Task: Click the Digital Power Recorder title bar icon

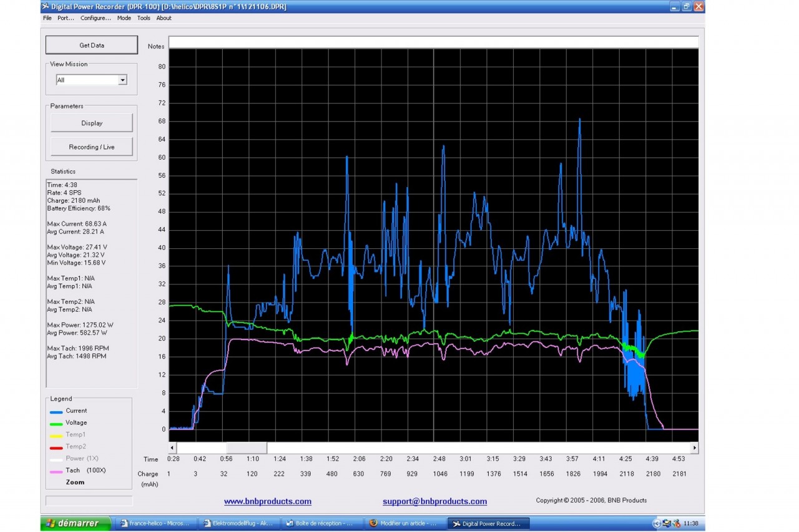Action: pyautogui.click(x=45, y=7)
